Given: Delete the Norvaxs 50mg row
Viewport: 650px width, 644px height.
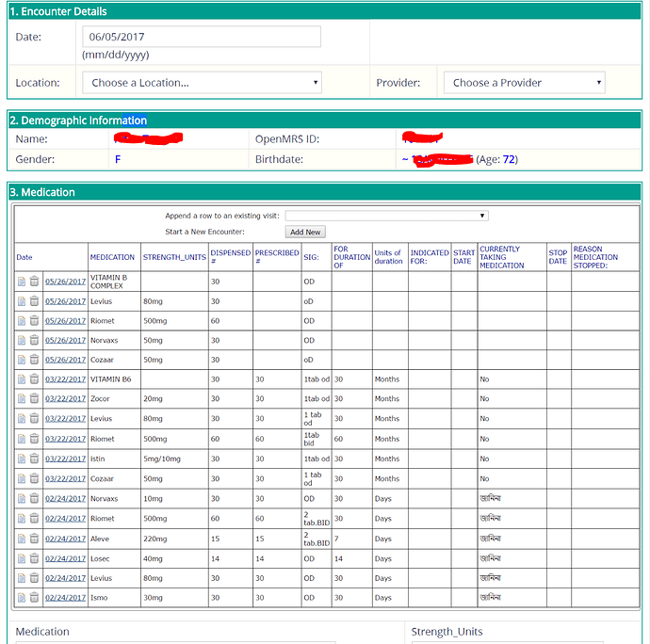Looking at the screenshot, I should click(35, 340).
